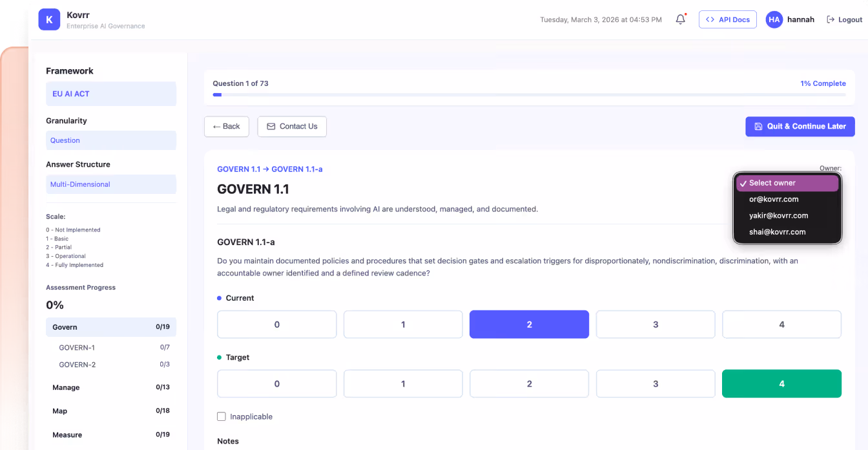868x450 pixels.
Task: Click the 0% assessment progress value
Action: (x=55, y=305)
